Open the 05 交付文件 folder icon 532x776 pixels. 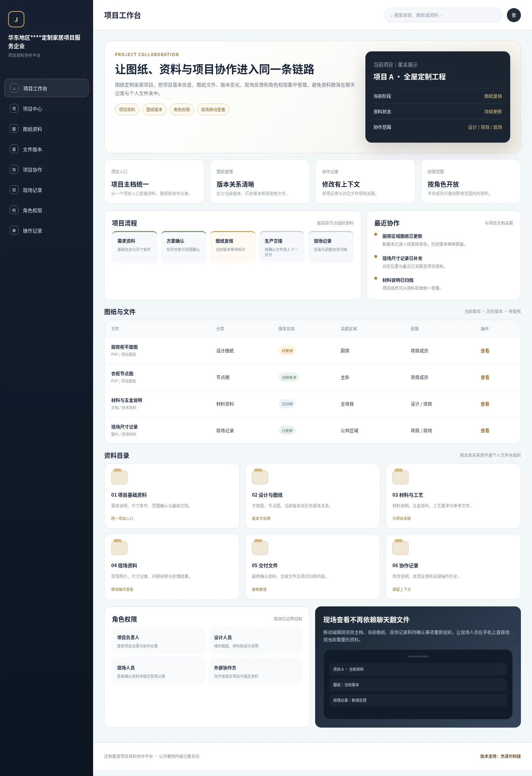pyautogui.click(x=260, y=547)
